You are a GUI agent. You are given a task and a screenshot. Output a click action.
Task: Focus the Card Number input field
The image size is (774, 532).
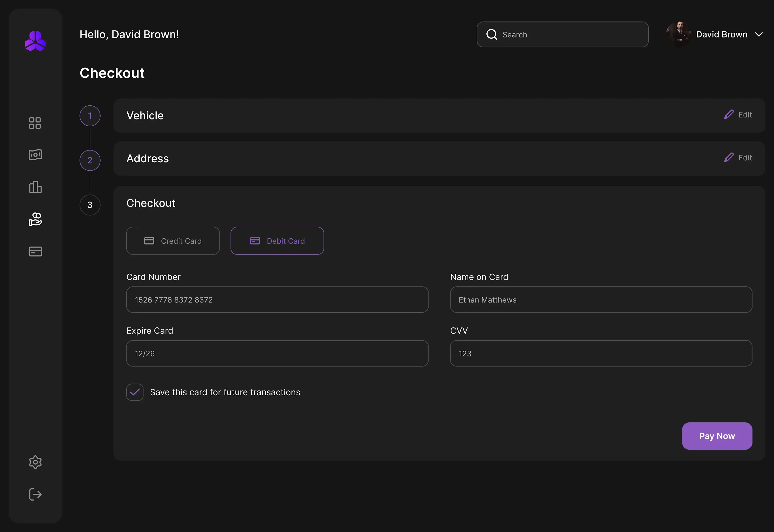[277, 300]
